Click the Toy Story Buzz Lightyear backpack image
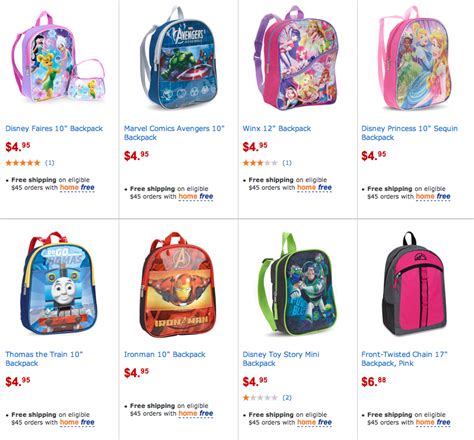The width and height of the screenshot is (474, 440). [x=297, y=283]
